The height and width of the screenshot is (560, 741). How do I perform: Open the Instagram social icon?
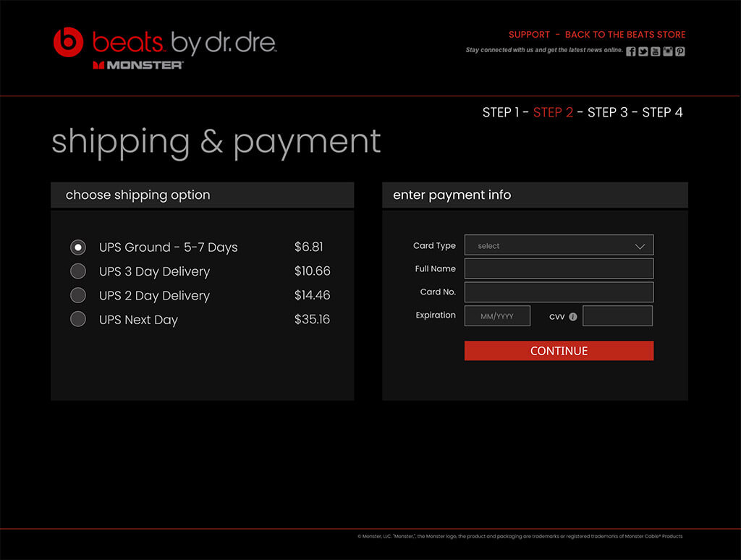click(668, 51)
